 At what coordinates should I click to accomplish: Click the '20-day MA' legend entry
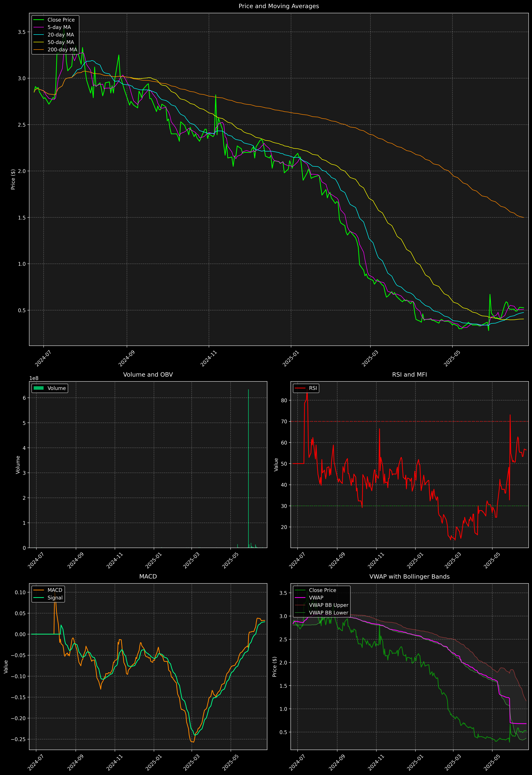coord(54,35)
